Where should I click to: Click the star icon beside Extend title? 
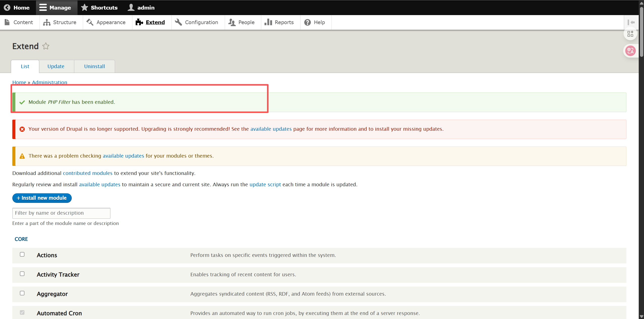(46, 46)
